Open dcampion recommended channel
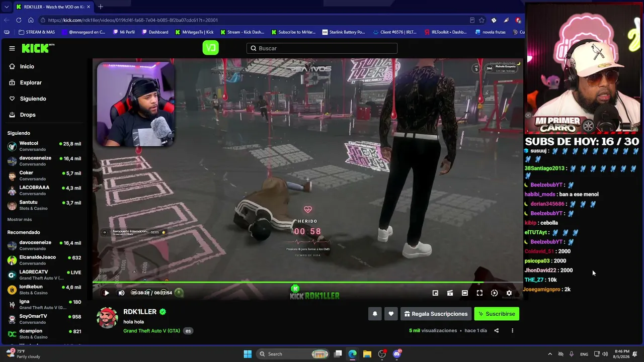644x362 pixels. pos(44,334)
